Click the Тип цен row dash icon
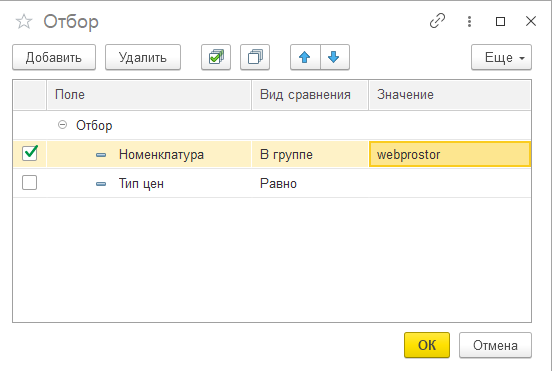Viewport: 552px width, 371px height. tap(101, 184)
